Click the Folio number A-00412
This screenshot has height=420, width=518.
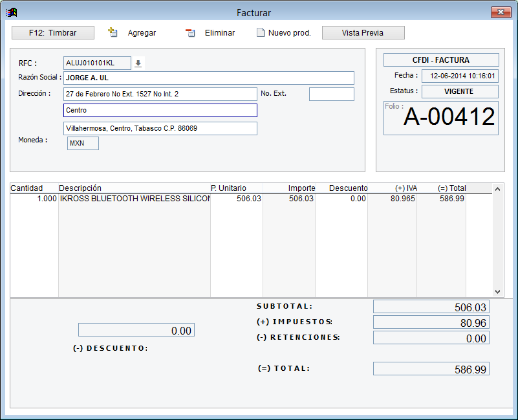click(x=449, y=116)
